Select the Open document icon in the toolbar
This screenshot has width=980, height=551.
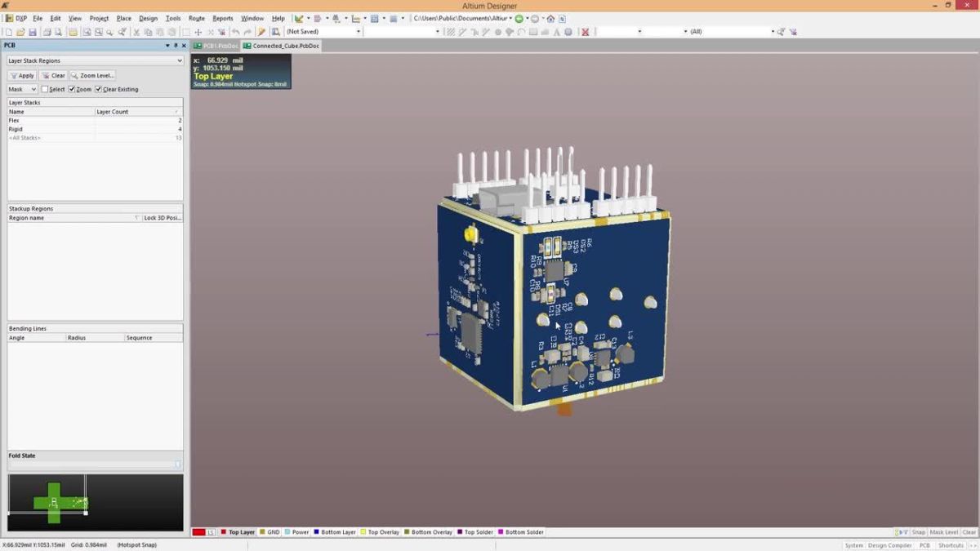coord(22,31)
